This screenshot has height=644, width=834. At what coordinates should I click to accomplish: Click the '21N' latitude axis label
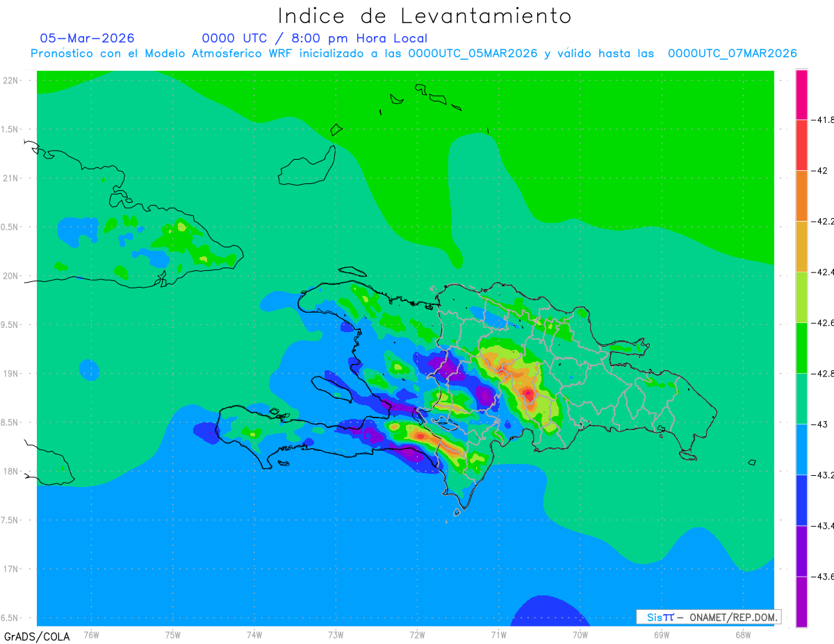(x=10, y=179)
